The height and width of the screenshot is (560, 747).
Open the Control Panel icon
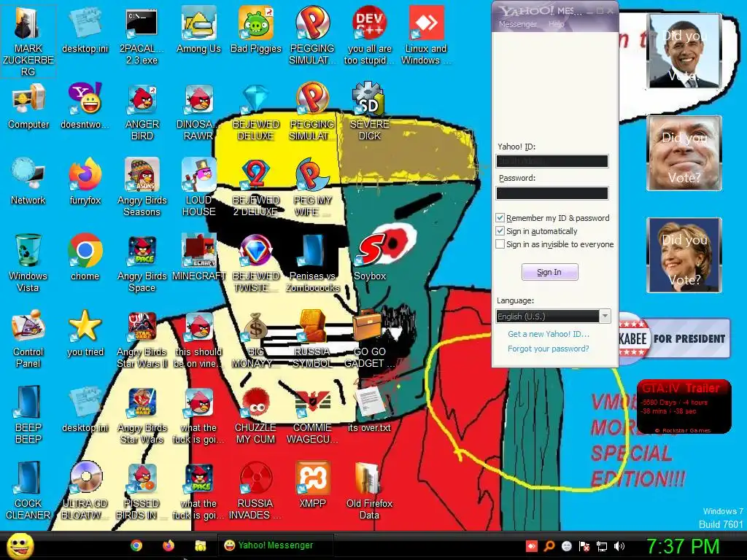pyautogui.click(x=28, y=338)
